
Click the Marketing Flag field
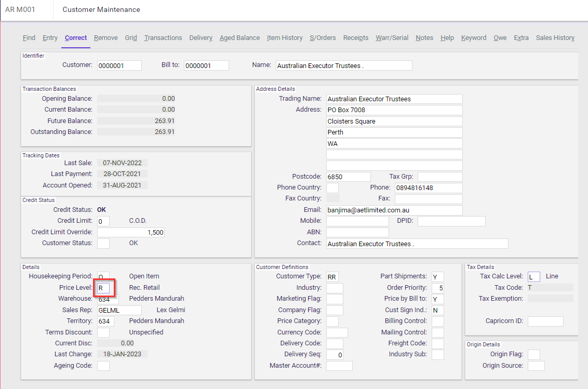pyautogui.click(x=335, y=299)
